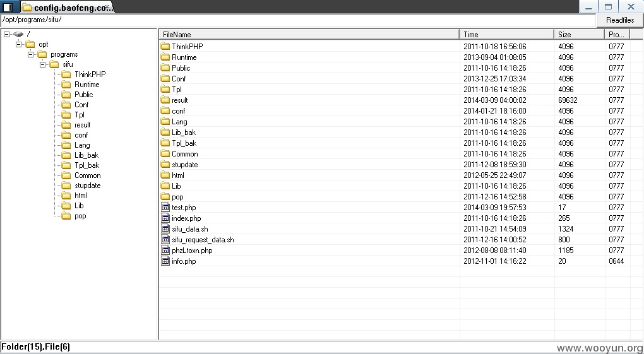This screenshot has width=644, height=354.
Task: Click the index.php file icon
Action: (x=165, y=218)
